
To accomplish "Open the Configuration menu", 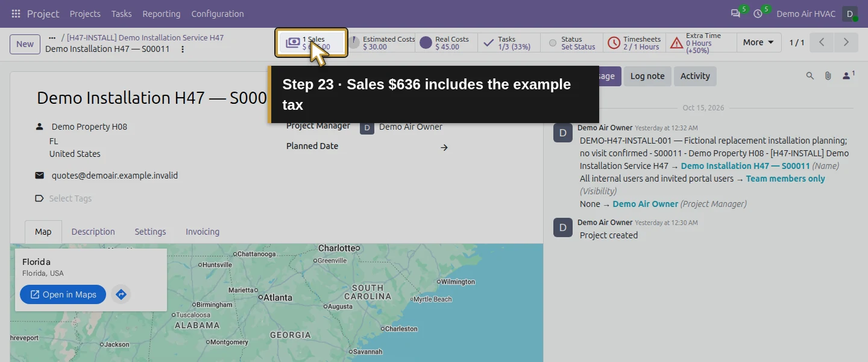I will pyautogui.click(x=218, y=13).
